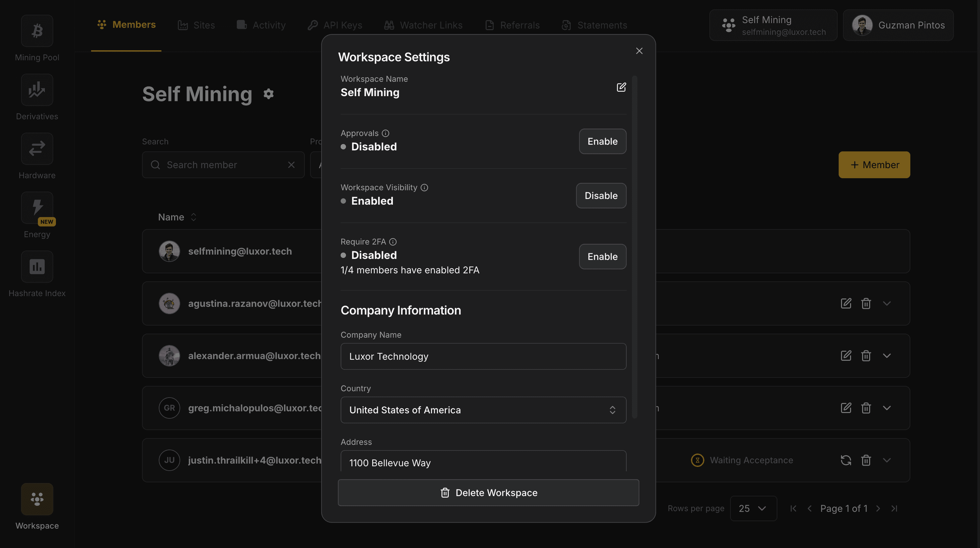This screenshot has height=548, width=980.
Task: Add a new member with the Member button
Action: coord(874,164)
